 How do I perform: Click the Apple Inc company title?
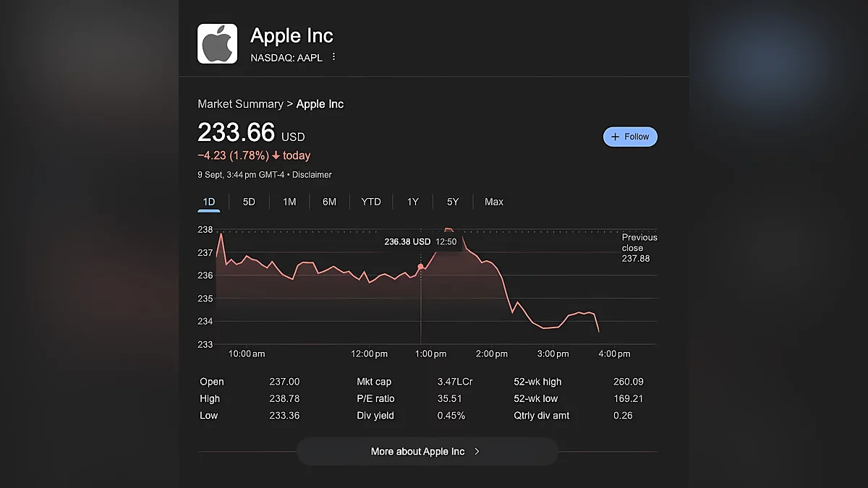point(292,35)
